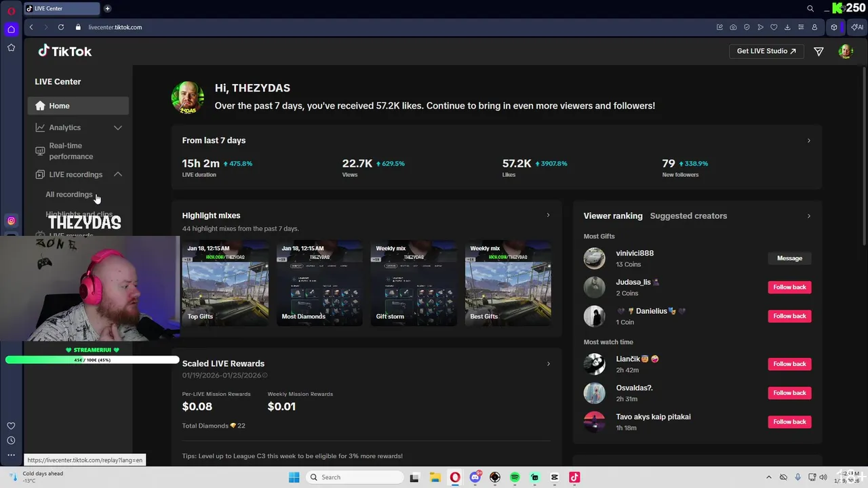Open All recordings in sidebar
This screenshot has width=868, height=488.
pyautogui.click(x=68, y=195)
